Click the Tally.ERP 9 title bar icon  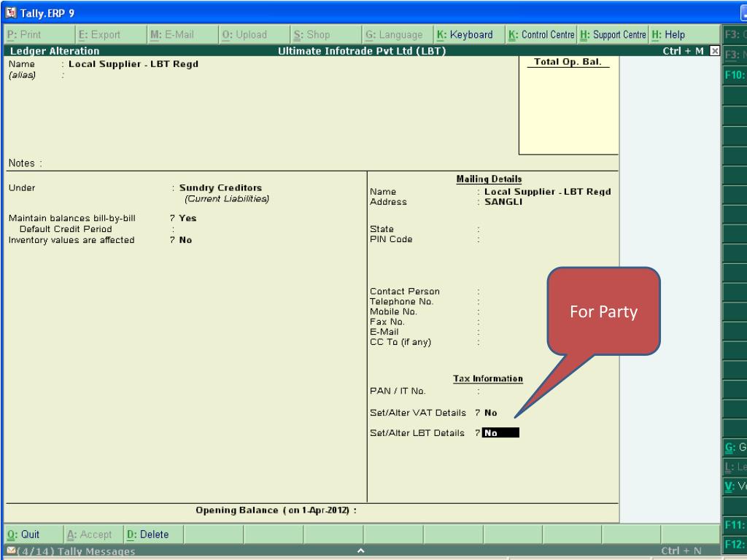(x=10, y=12)
